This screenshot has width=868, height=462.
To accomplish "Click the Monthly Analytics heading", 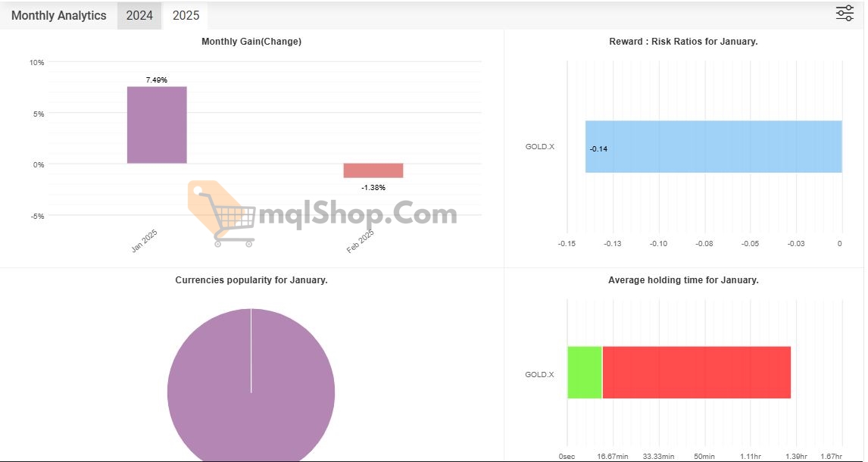I will pos(59,15).
